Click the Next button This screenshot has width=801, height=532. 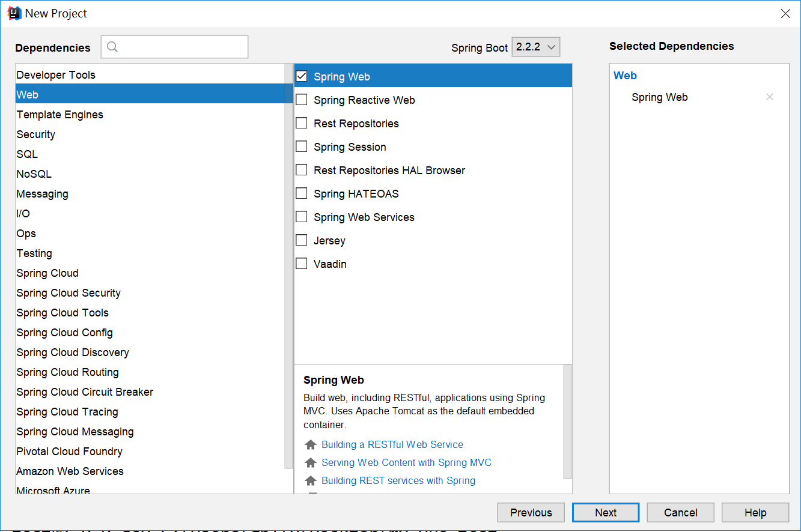pyautogui.click(x=606, y=512)
